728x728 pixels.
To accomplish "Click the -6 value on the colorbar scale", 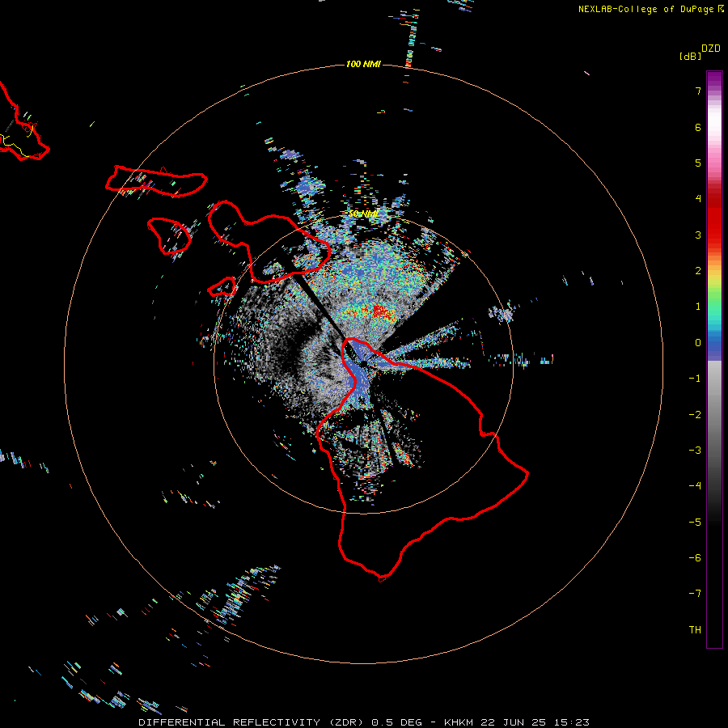I will point(695,557).
